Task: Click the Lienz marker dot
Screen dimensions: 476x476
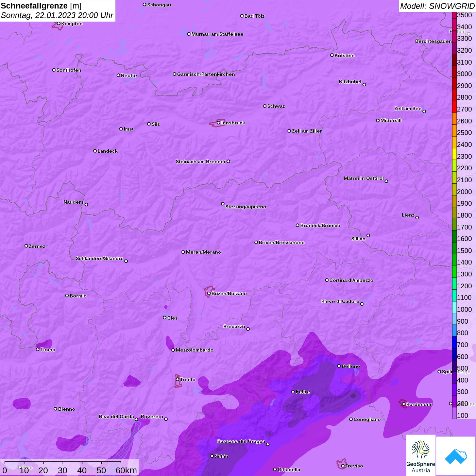Action: (417, 218)
